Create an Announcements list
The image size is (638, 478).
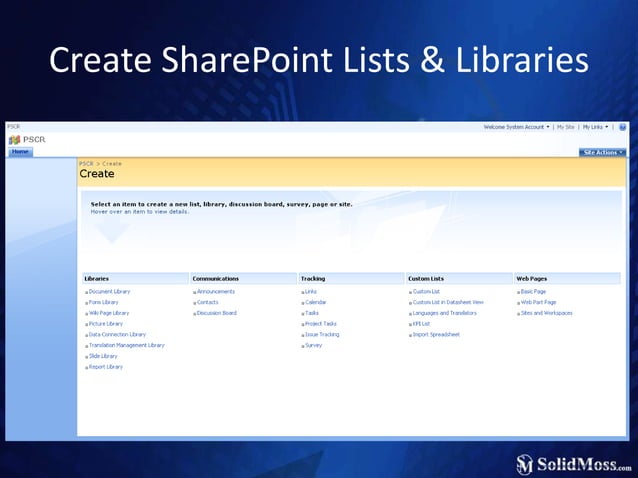(x=216, y=291)
